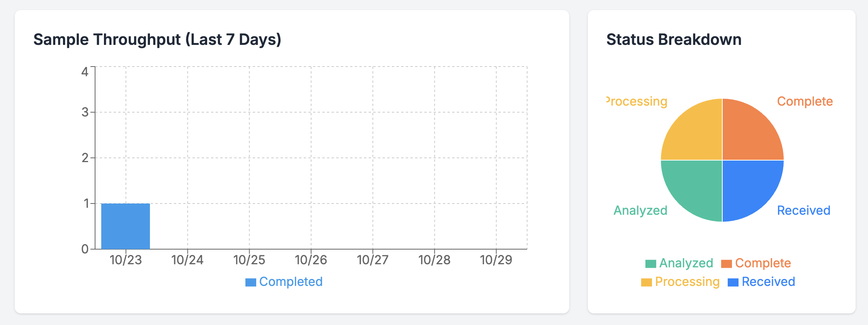The image size is (868, 325).
Task: Click the blue Completed legend square
Action: (x=251, y=282)
